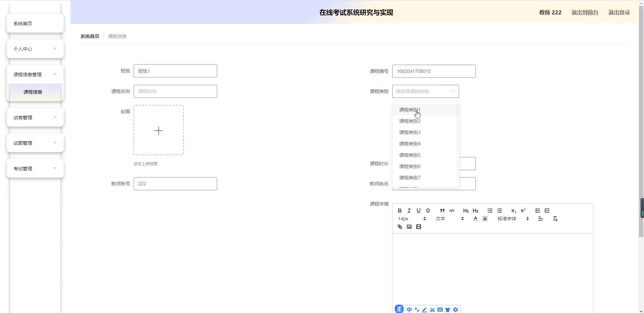Insert a code block in the editor

tap(452, 211)
